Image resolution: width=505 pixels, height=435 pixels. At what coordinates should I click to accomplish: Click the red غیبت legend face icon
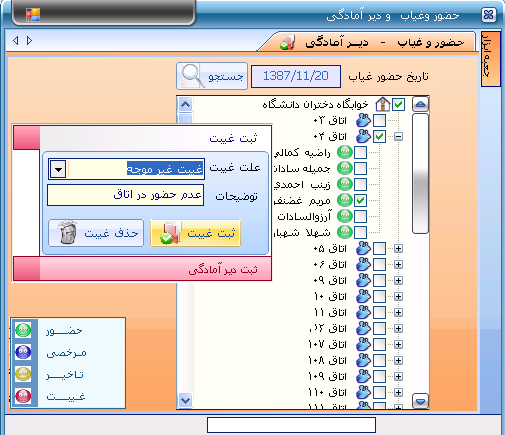pos(23,396)
